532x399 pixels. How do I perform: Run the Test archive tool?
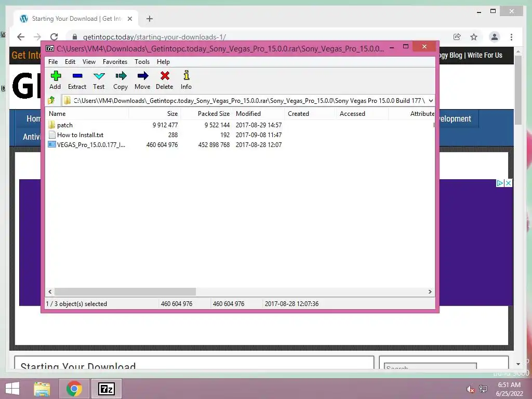coord(99,76)
